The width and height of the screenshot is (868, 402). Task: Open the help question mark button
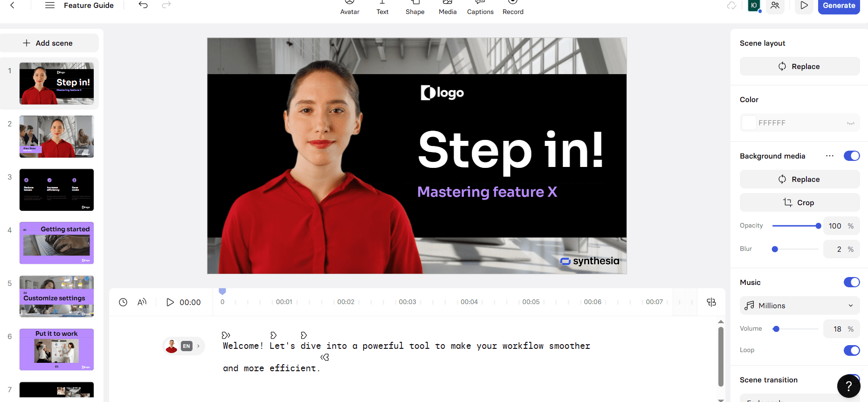click(x=848, y=386)
